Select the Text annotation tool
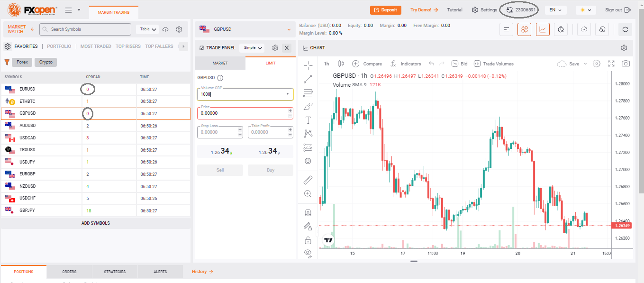The width and height of the screenshot is (644, 283). point(308,120)
